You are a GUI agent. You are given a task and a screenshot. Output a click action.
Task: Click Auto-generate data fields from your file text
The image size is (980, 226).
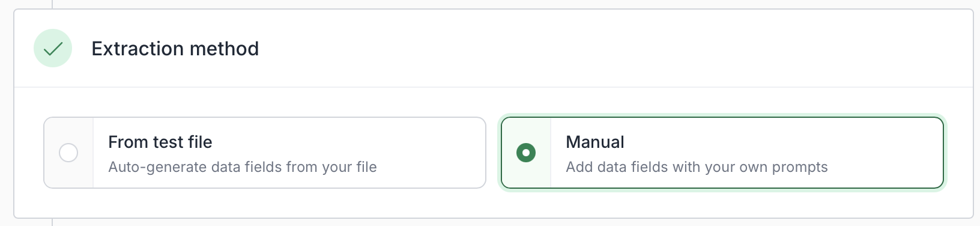243,167
